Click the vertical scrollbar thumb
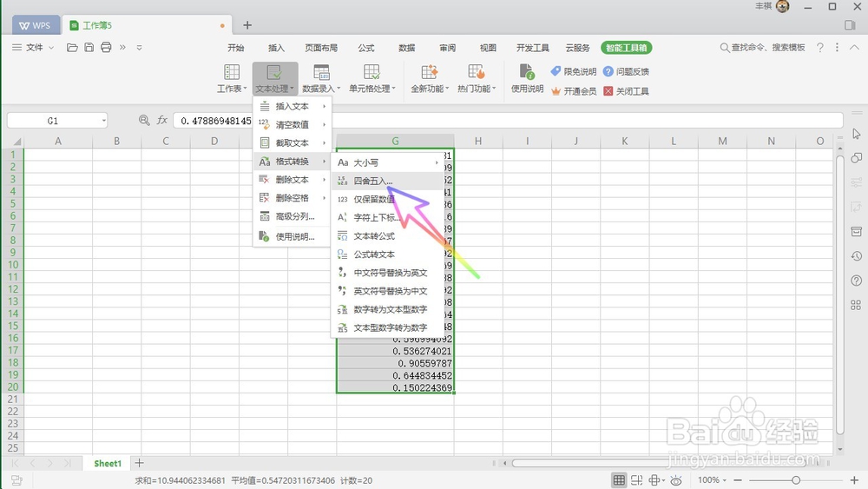Viewport: 868px width, 489px height. click(x=839, y=294)
